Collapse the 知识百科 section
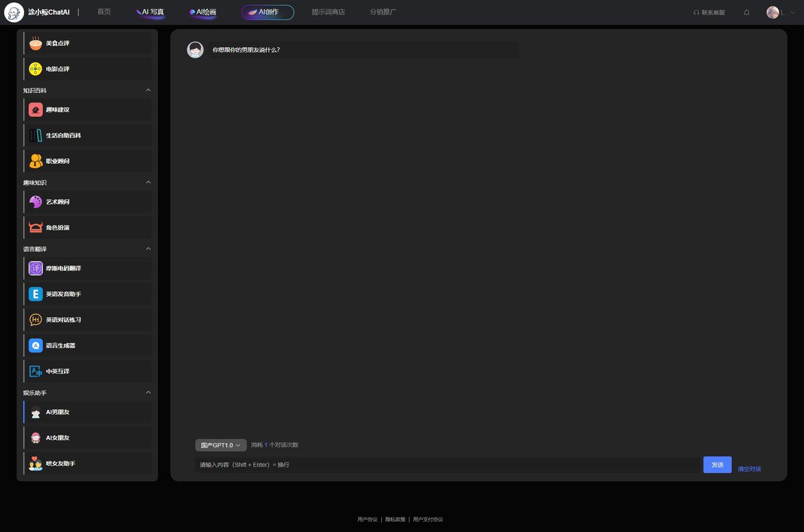Viewport: 804px width, 532px height. click(148, 90)
